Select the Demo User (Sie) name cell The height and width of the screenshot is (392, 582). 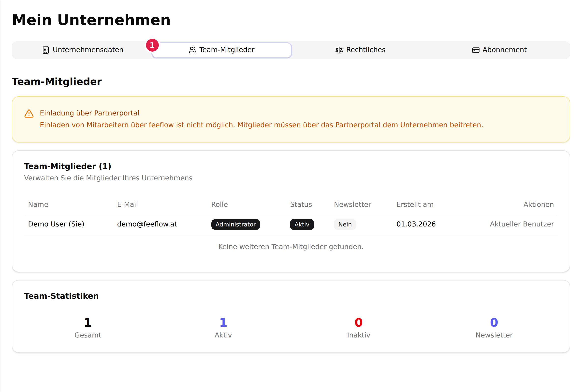pyautogui.click(x=56, y=224)
